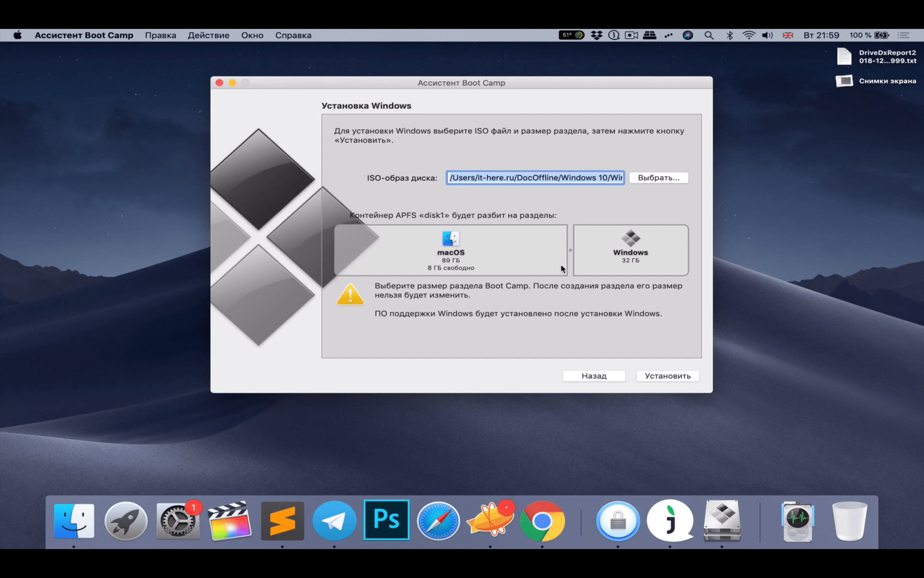
Task: Click the dots menu bar icon
Action: coord(669,35)
